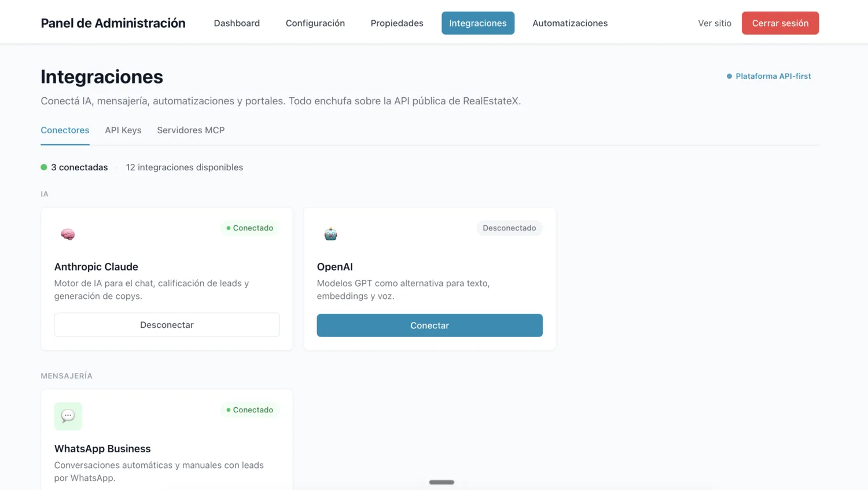Open Automatizaciones from the top bar
Image resolution: width=868 pixels, height=490 pixels.
pyautogui.click(x=570, y=23)
